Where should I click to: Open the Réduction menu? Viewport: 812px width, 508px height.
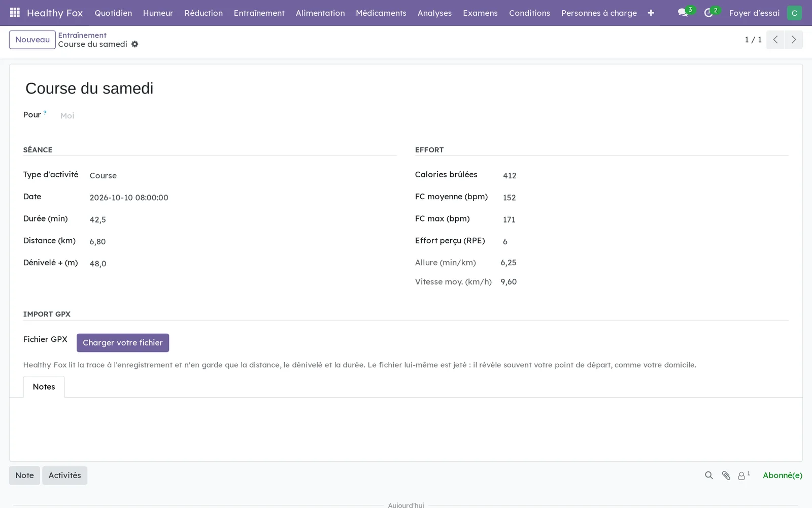(204, 13)
